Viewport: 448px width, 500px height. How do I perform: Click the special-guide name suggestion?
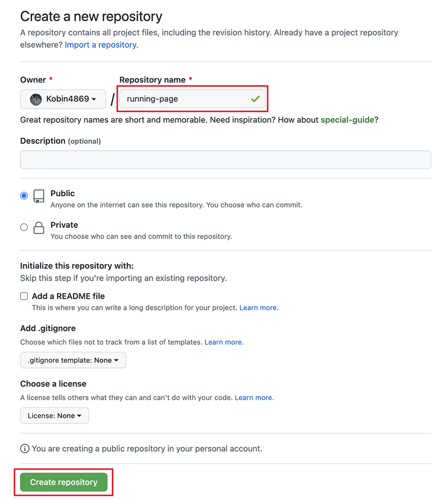tap(347, 120)
